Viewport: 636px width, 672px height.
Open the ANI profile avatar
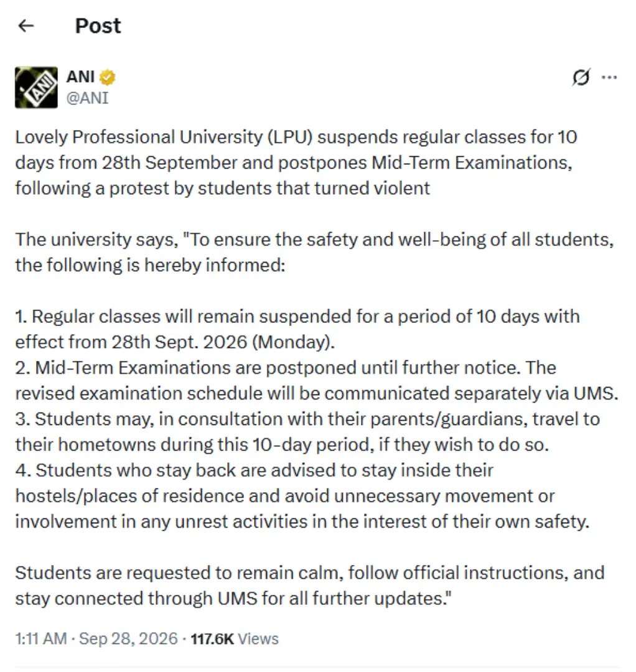click(37, 88)
